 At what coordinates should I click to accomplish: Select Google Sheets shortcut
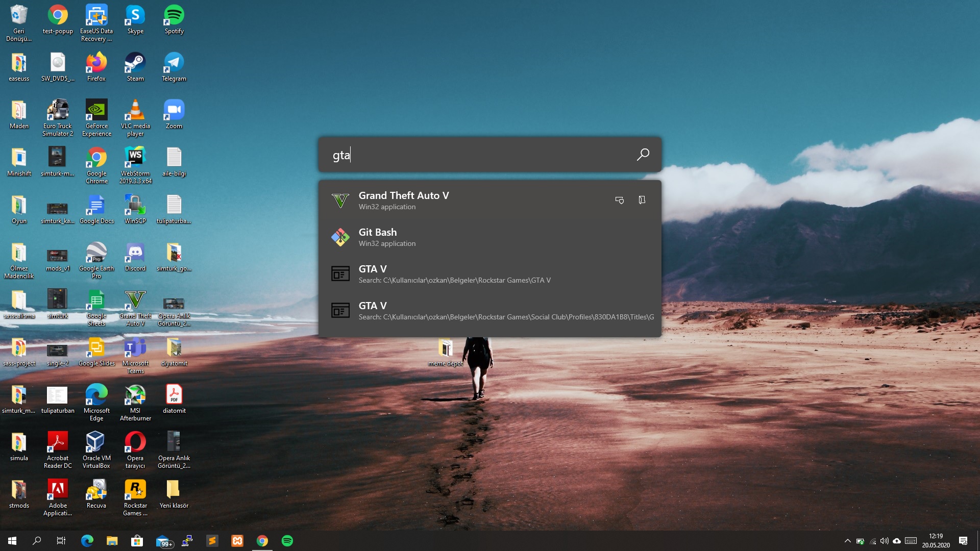[96, 308]
